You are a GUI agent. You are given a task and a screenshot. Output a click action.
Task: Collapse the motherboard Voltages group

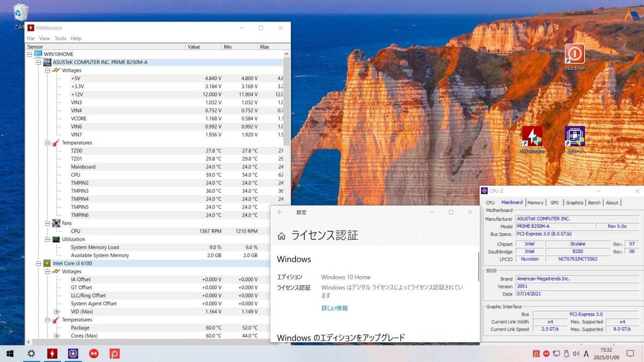tap(47, 70)
